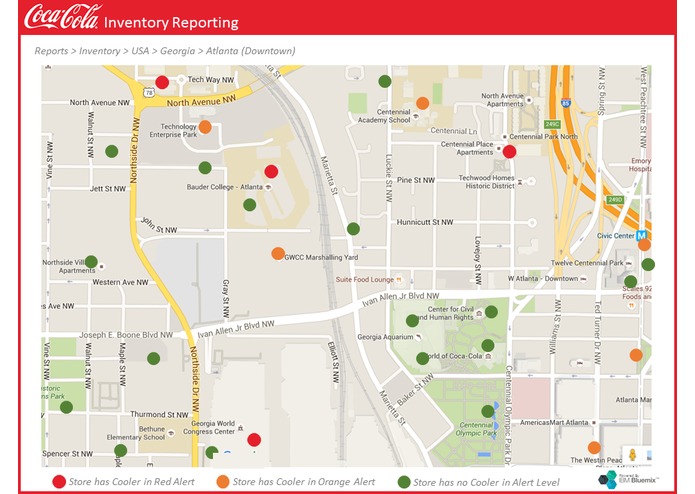Click the green marker in Centennial Olympic Park

488,411
